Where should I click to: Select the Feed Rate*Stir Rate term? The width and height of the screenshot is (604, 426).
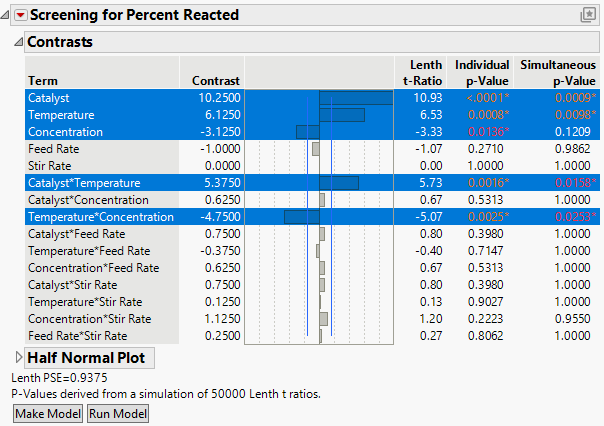pyautogui.click(x=77, y=336)
